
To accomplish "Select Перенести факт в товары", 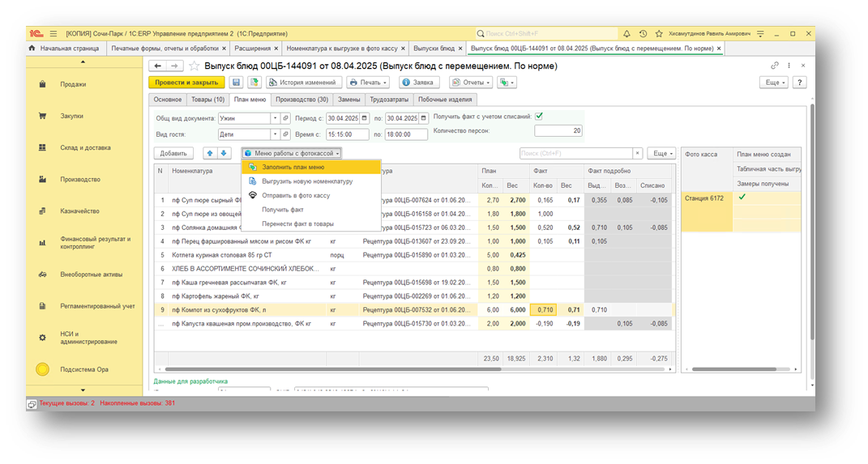I will pyautogui.click(x=312, y=224).
